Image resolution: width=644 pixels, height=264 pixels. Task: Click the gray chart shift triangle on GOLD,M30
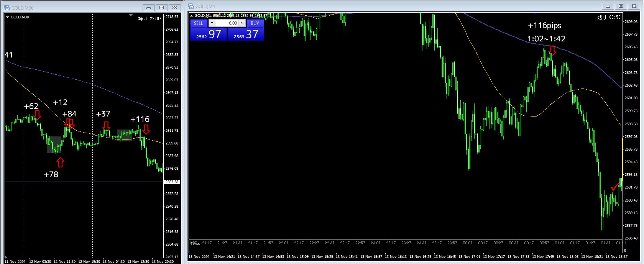coord(131,15)
